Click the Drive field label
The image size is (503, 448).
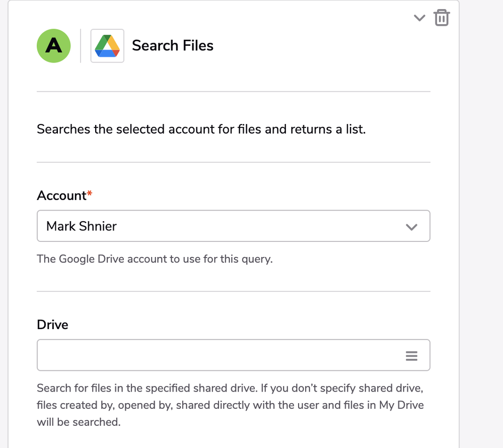point(52,325)
